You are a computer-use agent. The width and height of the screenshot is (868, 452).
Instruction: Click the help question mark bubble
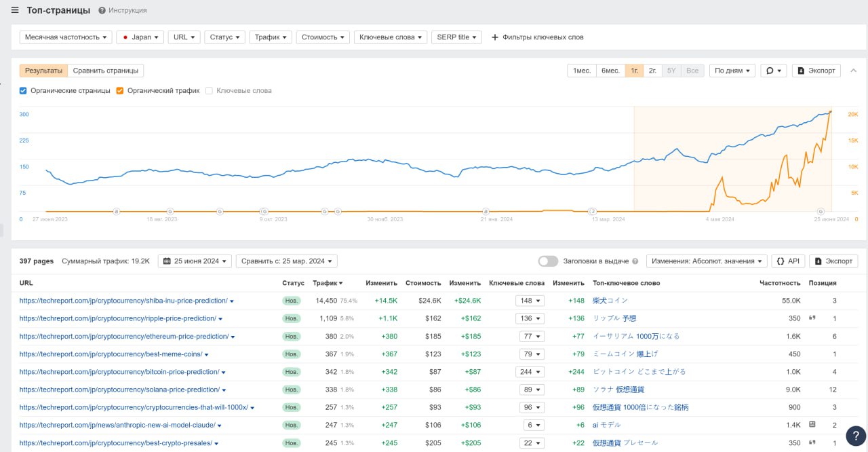[x=856, y=435]
